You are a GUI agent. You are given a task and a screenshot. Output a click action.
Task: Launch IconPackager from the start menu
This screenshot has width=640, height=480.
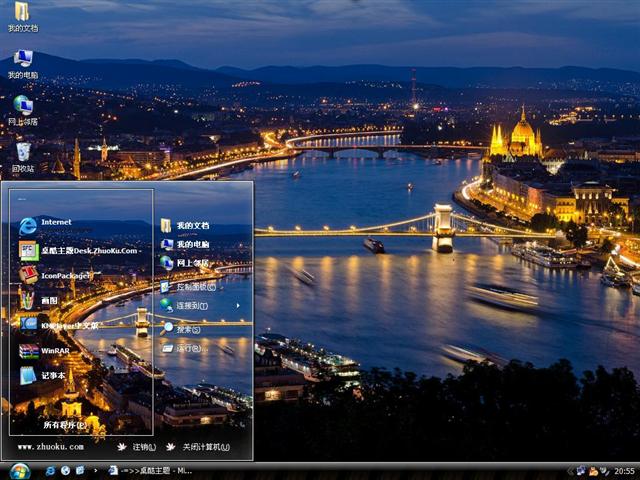point(53,276)
